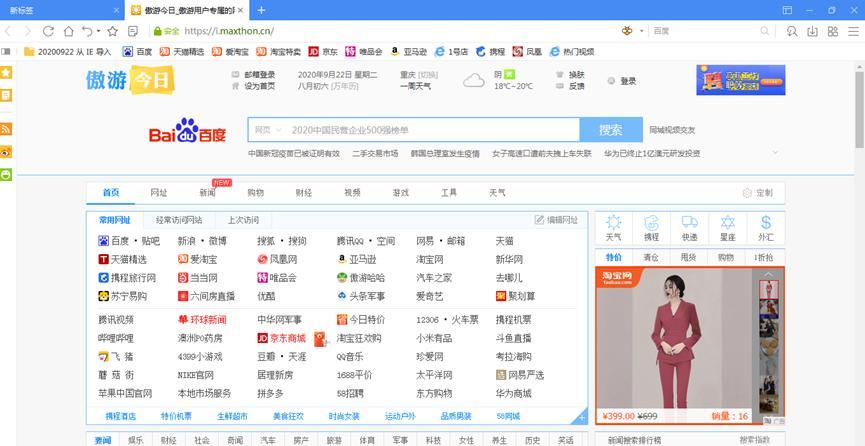Open the 京东 bookmark

(x=323, y=52)
